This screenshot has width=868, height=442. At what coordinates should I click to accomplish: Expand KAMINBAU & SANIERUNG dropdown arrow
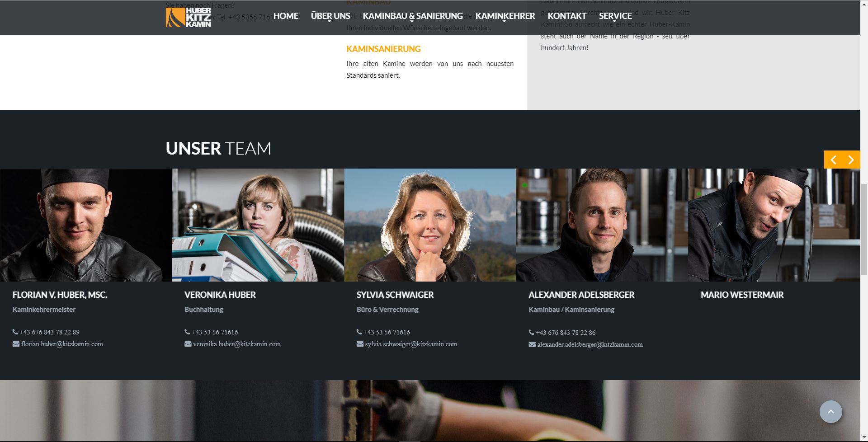coord(412,22)
